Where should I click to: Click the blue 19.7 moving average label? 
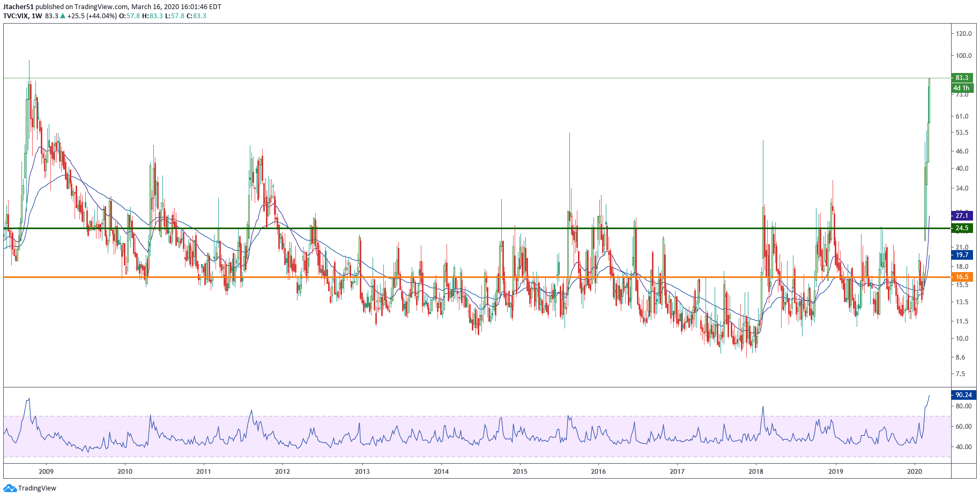[962, 255]
